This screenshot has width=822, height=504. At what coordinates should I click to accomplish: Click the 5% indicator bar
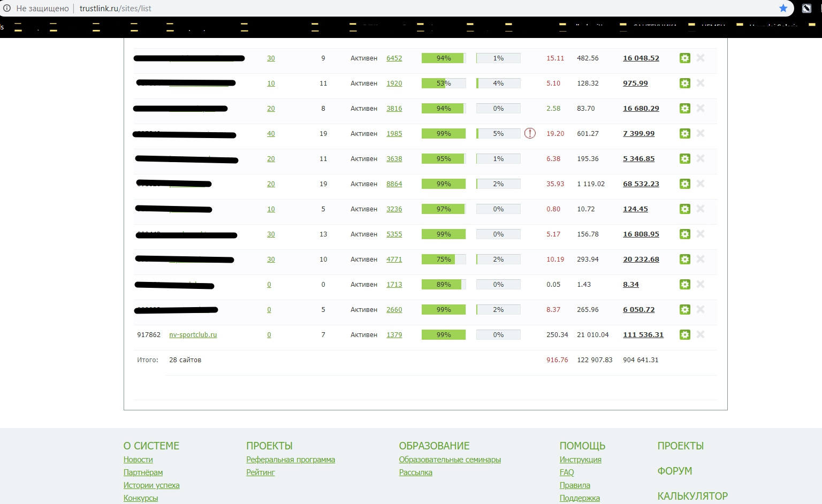(x=498, y=133)
